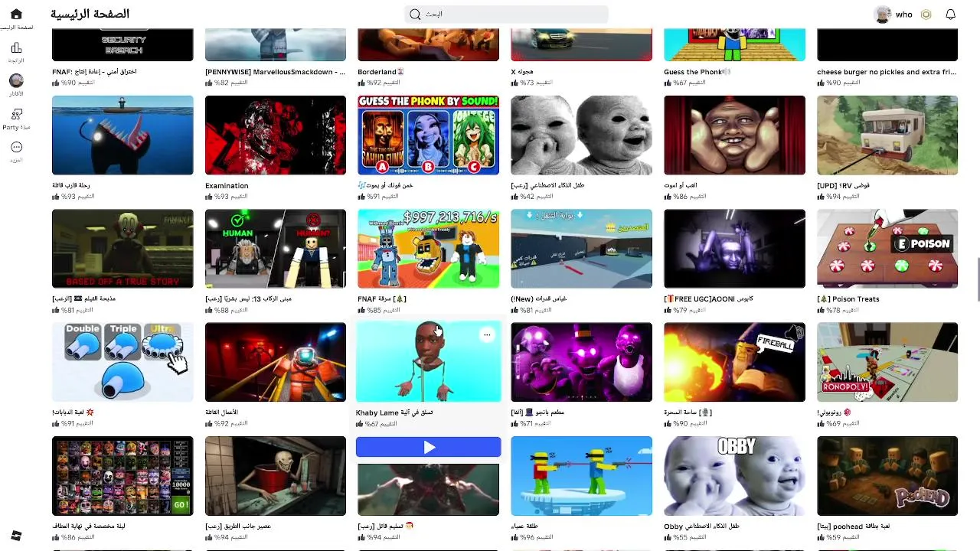
Task: Click the search magnifier icon
Action: point(415,14)
